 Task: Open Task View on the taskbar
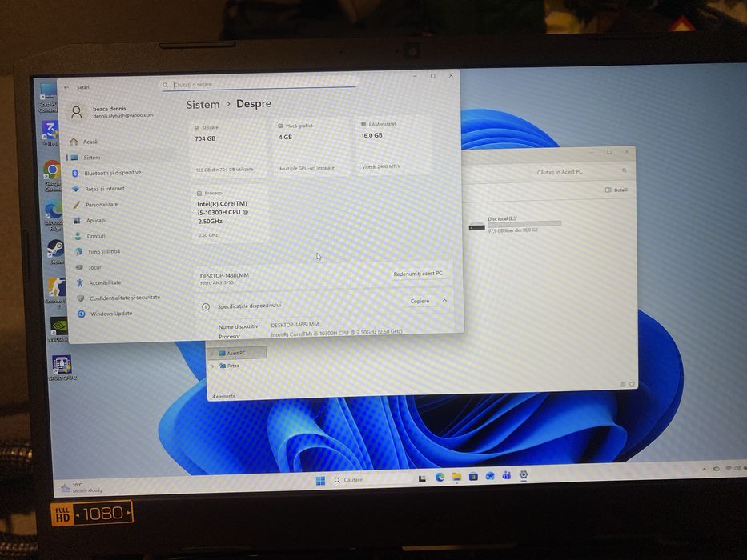tap(422, 478)
